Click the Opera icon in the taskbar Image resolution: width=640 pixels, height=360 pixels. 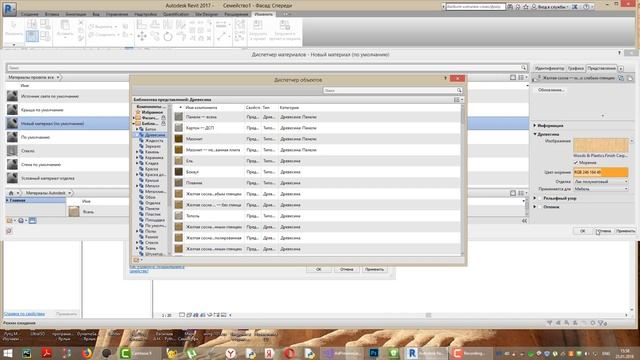289,353
